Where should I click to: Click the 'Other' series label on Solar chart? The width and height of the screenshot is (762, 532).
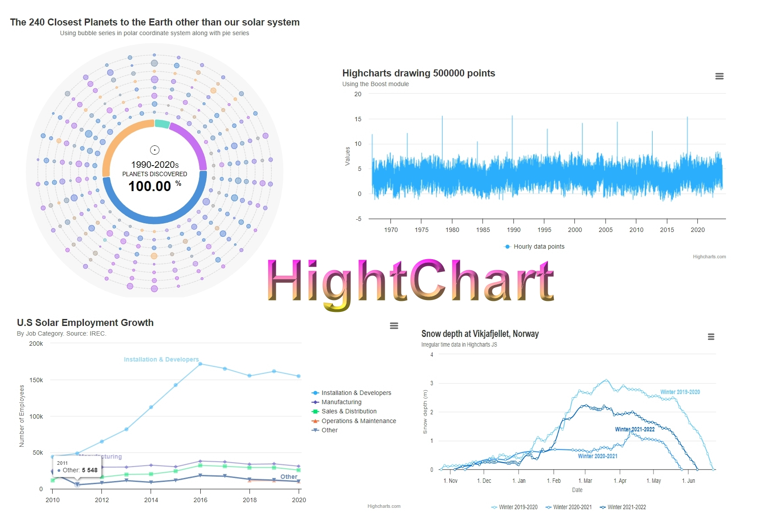point(289,477)
